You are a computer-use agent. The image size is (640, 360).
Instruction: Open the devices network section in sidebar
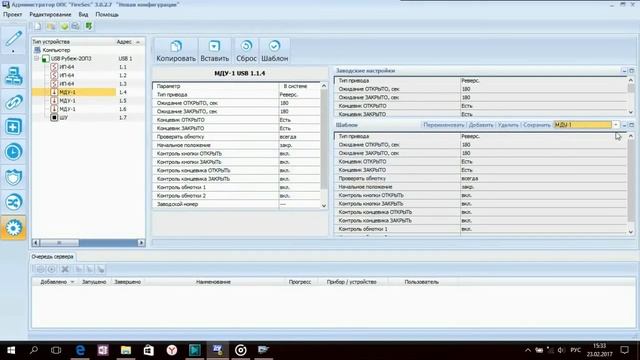coord(13,76)
